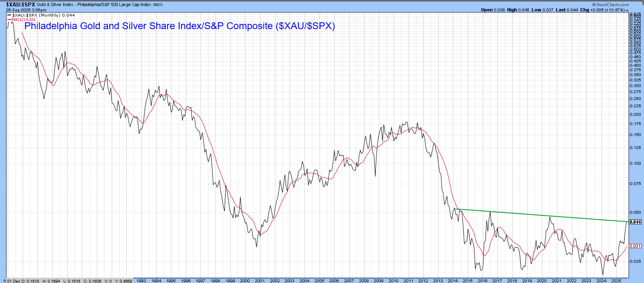Click the OHLC data readout at bottom left

pos(69,281)
